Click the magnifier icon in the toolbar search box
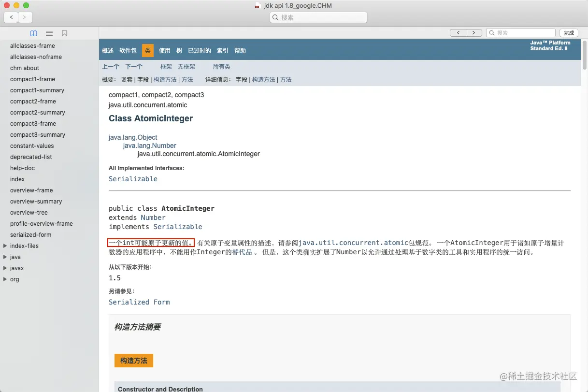Screen dimensions: 588x392 [x=276, y=17]
